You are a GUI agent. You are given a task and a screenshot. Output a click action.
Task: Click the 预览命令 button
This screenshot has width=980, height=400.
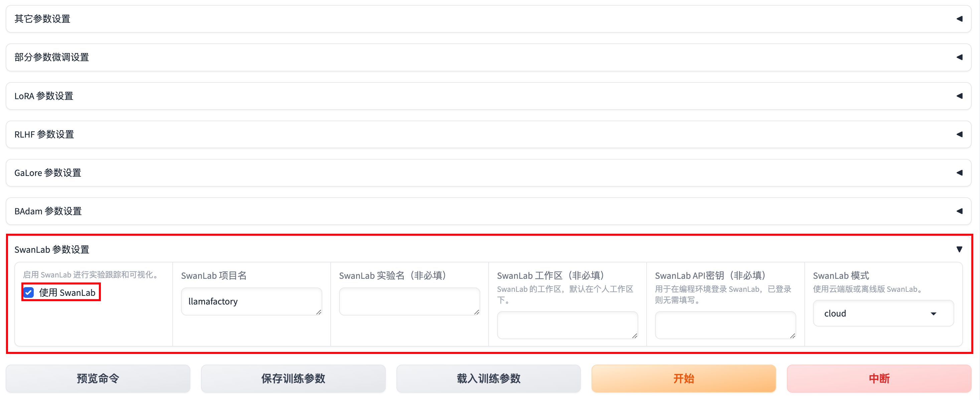coord(98,378)
